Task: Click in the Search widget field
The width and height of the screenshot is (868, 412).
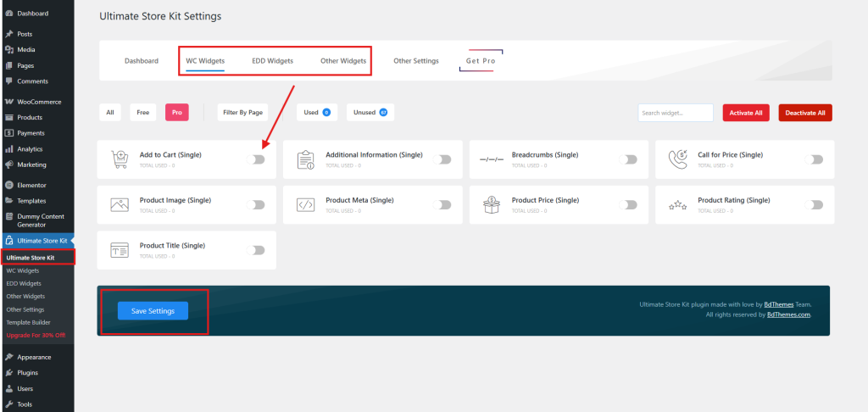Action: 676,113
